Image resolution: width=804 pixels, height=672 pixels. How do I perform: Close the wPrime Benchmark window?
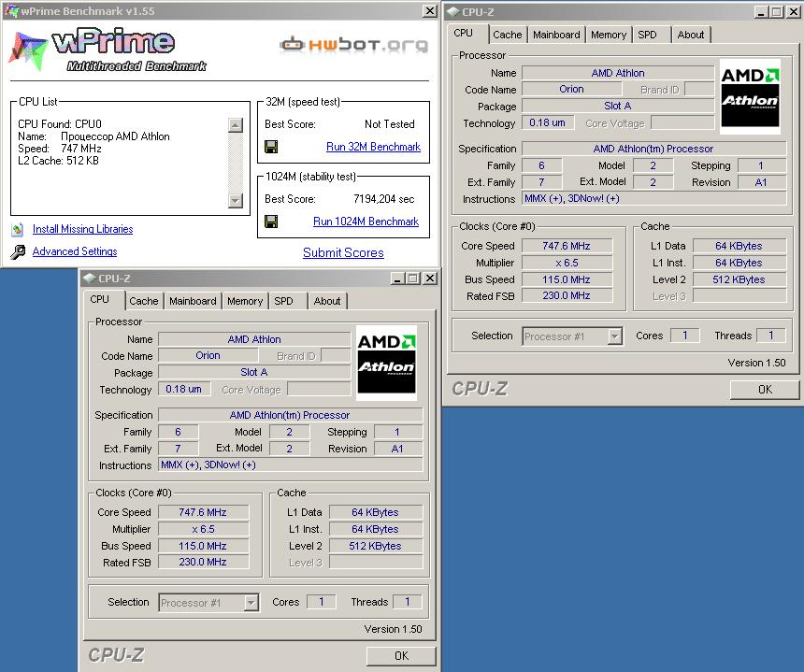point(430,11)
